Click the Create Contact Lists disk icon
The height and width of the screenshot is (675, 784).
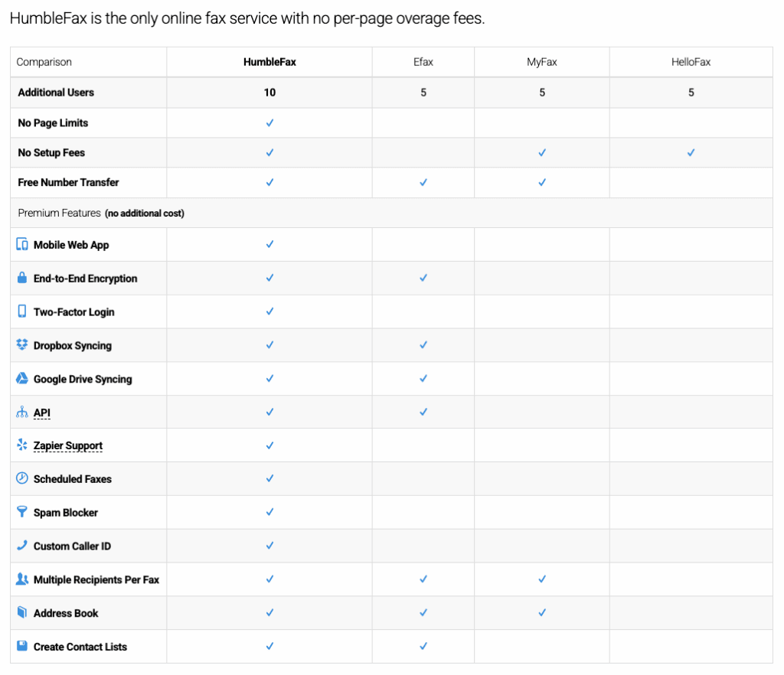pos(22,647)
